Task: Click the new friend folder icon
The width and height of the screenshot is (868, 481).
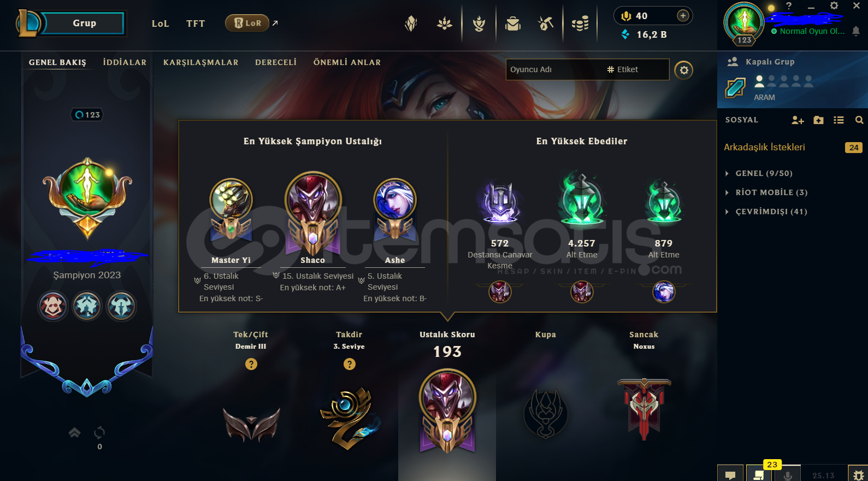Action: coord(818,120)
